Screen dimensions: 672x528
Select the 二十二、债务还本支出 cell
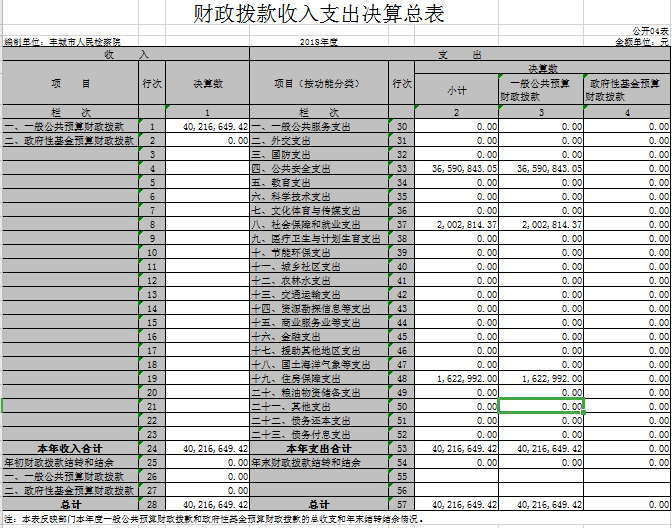[319, 420]
